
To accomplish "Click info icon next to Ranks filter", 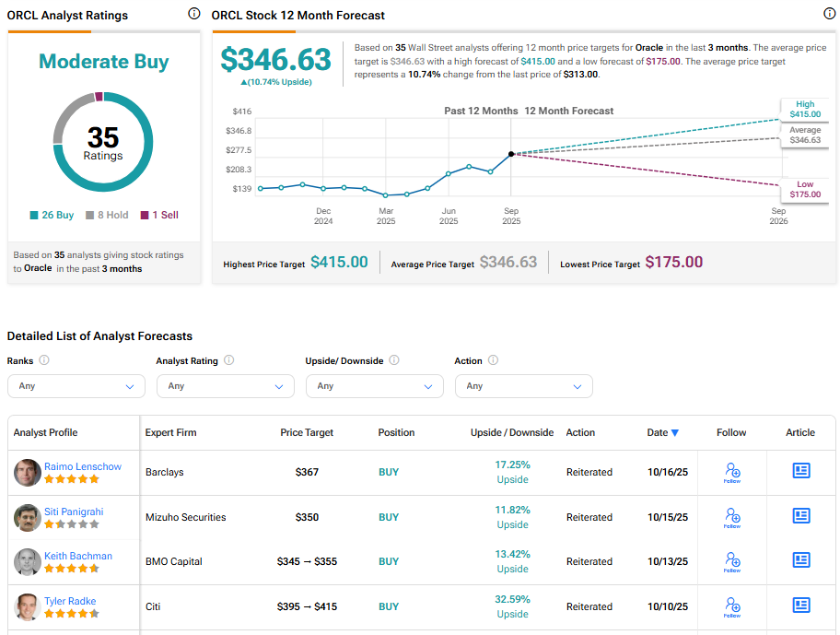I will (44, 360).
